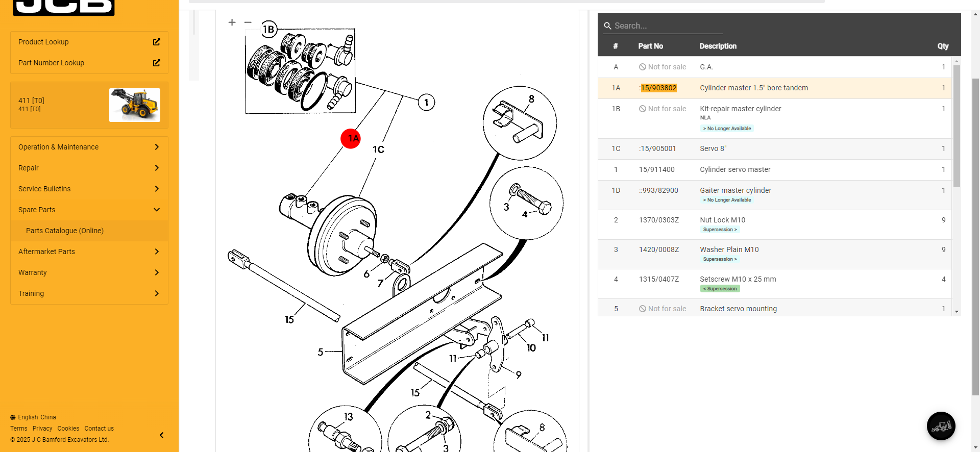Click Supersession tag under Nut Lock M10
Viewport: 980px width, 452px height.
click(x=720, y=230)
